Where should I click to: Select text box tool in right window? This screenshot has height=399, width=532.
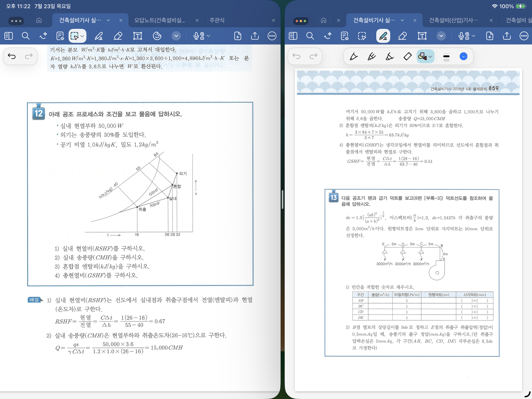[x=422, y=36]
